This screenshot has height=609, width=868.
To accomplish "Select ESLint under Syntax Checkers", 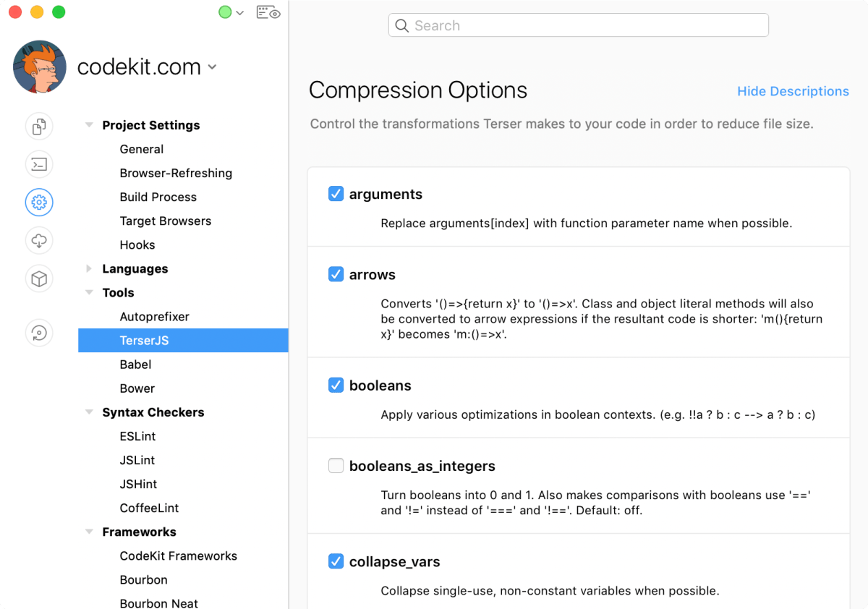I will coord(137,436).
